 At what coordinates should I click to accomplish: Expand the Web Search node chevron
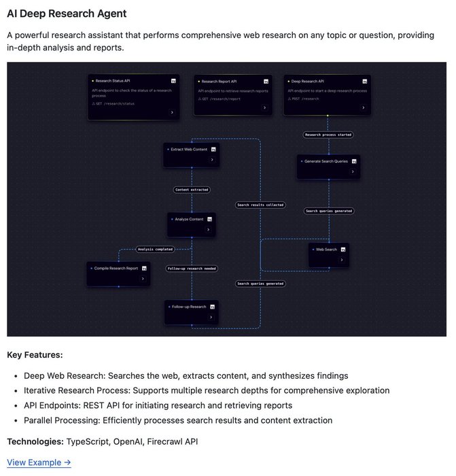(x=342, y=260)
